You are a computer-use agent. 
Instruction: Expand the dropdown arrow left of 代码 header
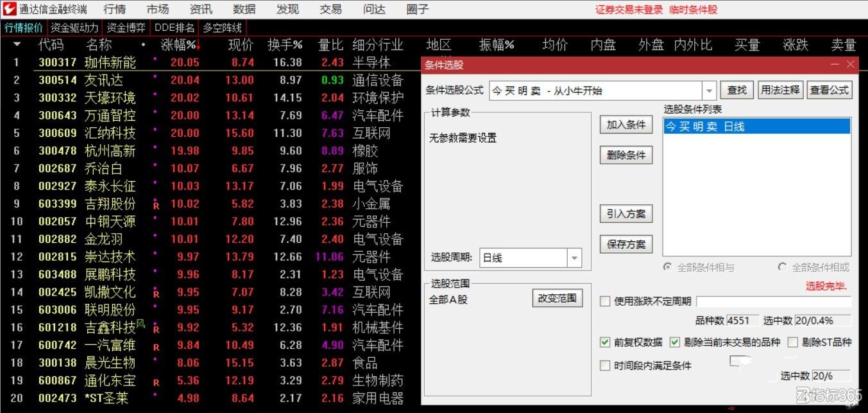tap(17, 45)
